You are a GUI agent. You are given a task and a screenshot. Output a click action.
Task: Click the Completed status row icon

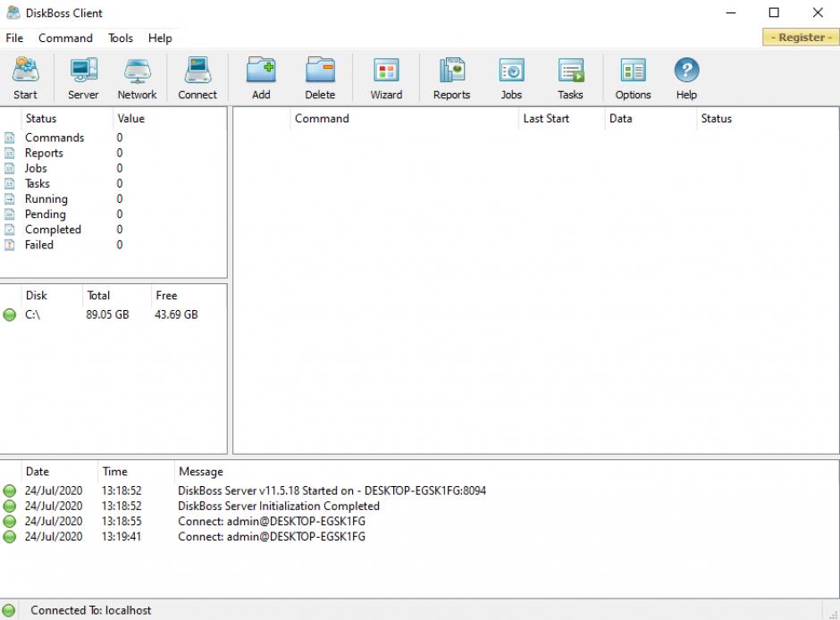tap(10, 230)
